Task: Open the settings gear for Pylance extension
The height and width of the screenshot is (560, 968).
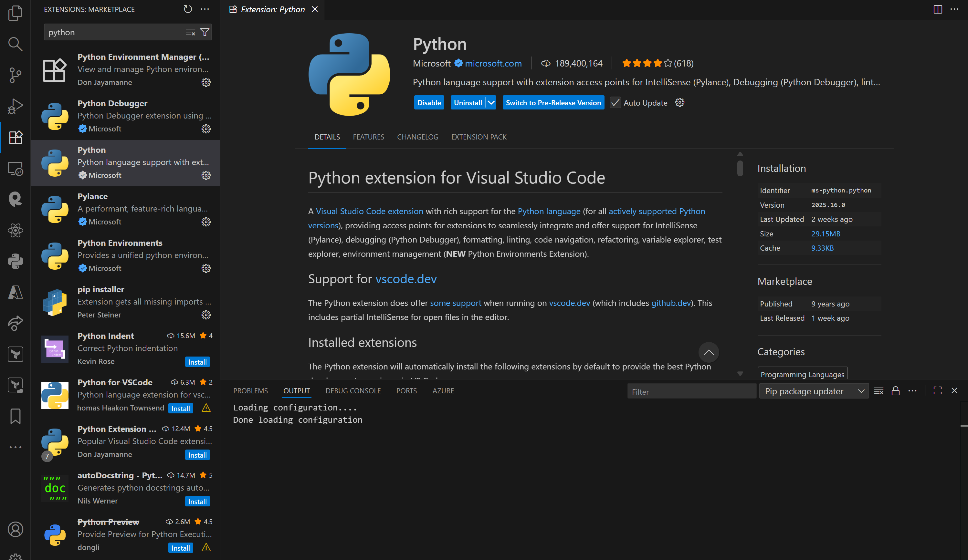Action: (206, 222)
